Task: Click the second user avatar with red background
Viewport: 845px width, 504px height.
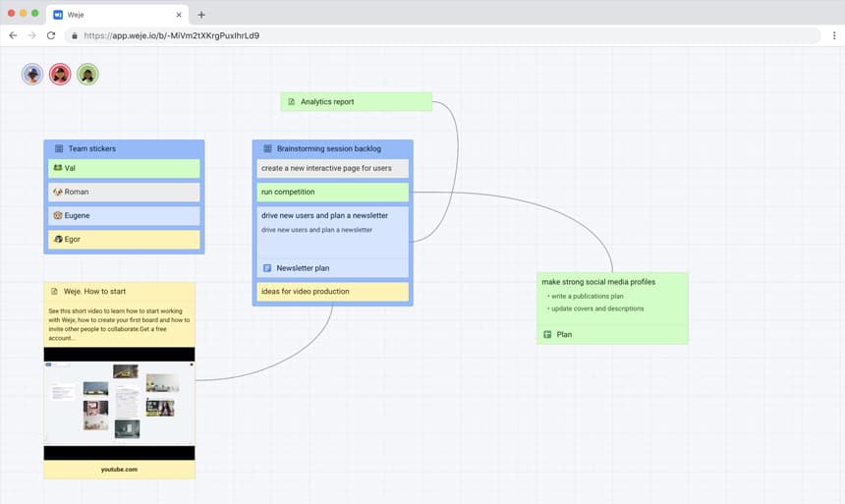Action: coord(60,75)
